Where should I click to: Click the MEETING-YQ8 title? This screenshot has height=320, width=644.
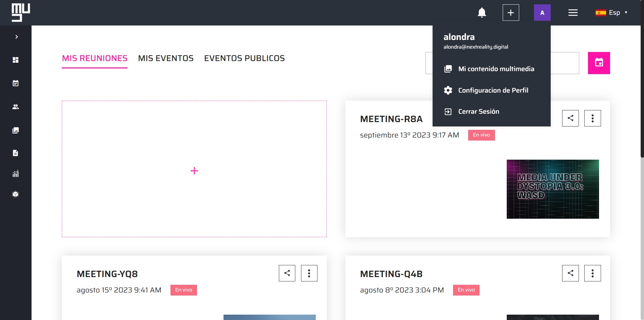tap(107, 274)
